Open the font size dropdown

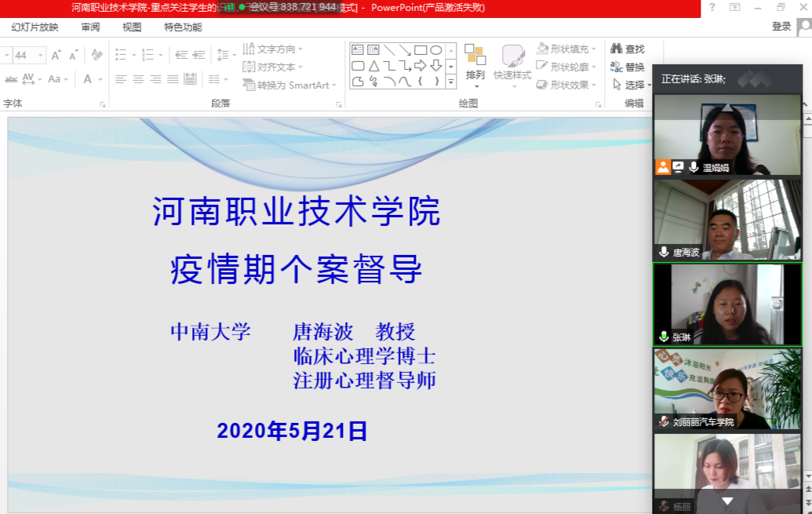coord(40,55)
